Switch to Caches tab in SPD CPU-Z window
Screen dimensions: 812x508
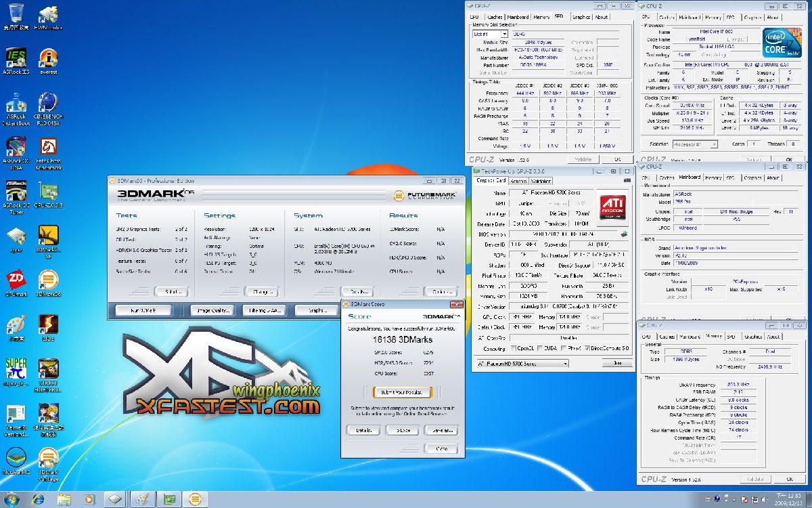click(x=495, y=17)
